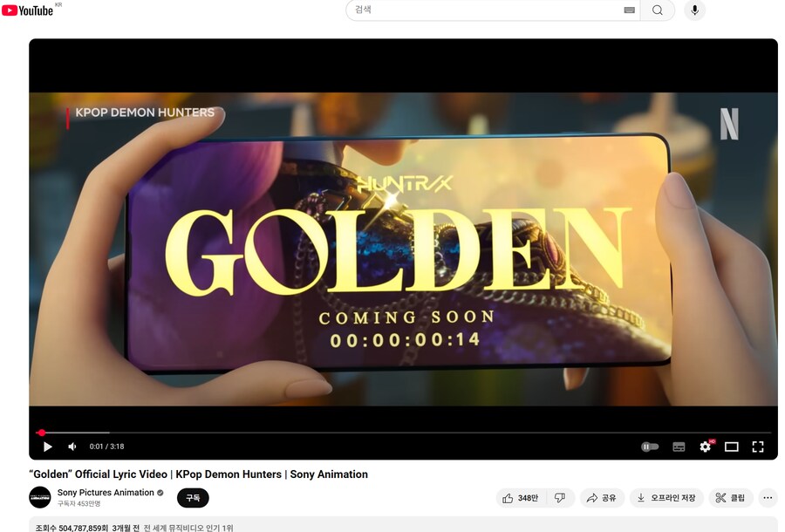The width and height of the screenshot is (785, 532).
Task: Like the video with thumbs up
Action: [521, 498]
